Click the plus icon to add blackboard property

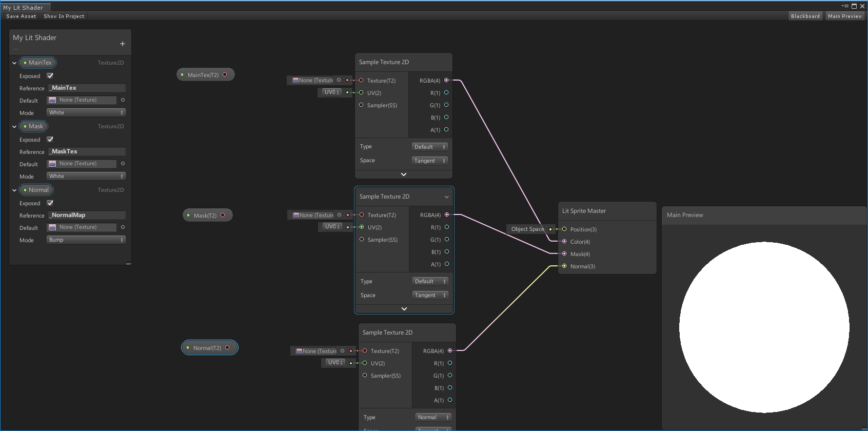coord(122,44)
